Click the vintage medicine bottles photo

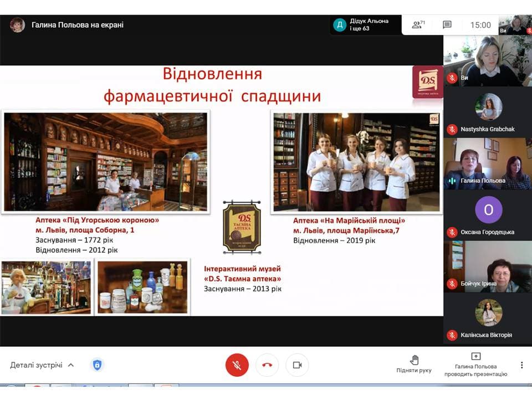point(142,288)
